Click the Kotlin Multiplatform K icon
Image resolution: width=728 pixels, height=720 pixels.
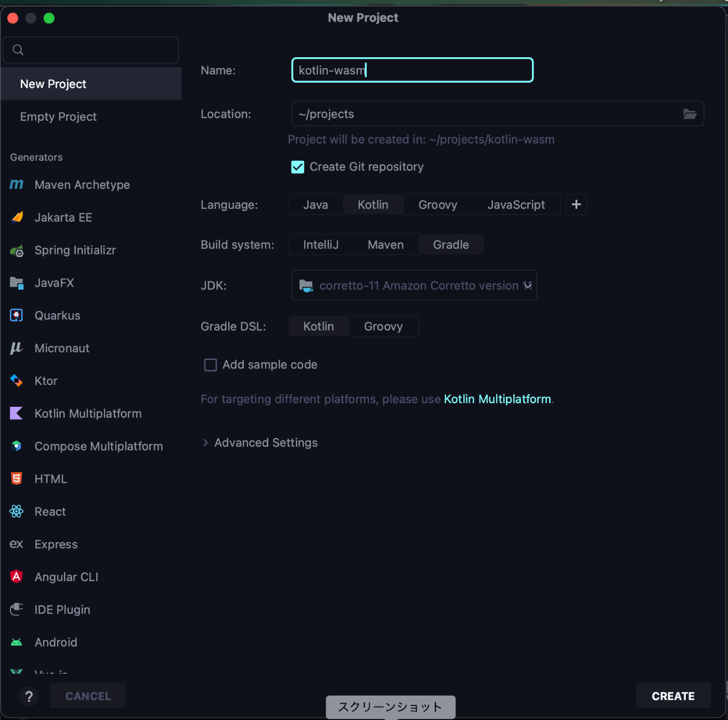click(x=17, y=414)
